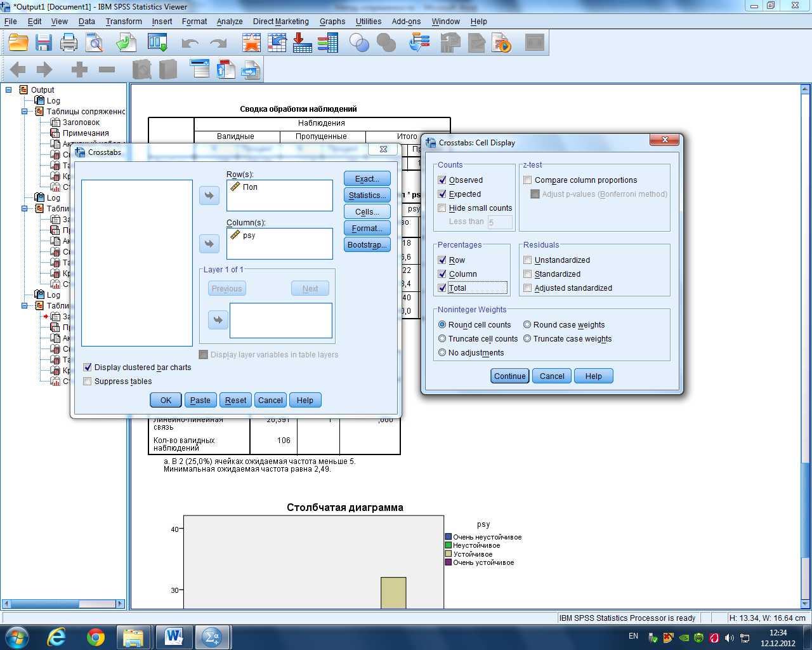Click the Неустойчивое green legend swatch

tap(449, 545)
